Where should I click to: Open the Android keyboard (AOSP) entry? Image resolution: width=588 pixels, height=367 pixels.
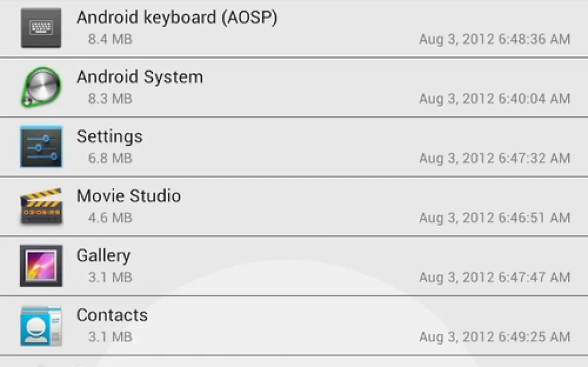point(177,18)
